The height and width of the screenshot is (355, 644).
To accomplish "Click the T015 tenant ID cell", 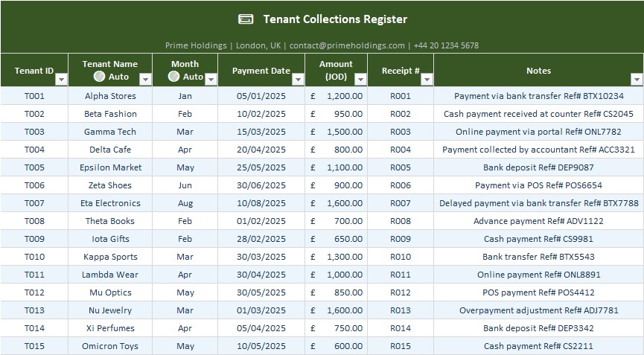I will pyautogui.click(x=34, y=346).
